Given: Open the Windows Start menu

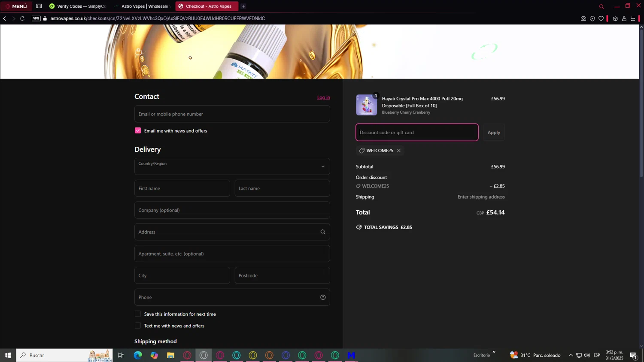Looking at the screenshot, I should click(x=8, y=355).
